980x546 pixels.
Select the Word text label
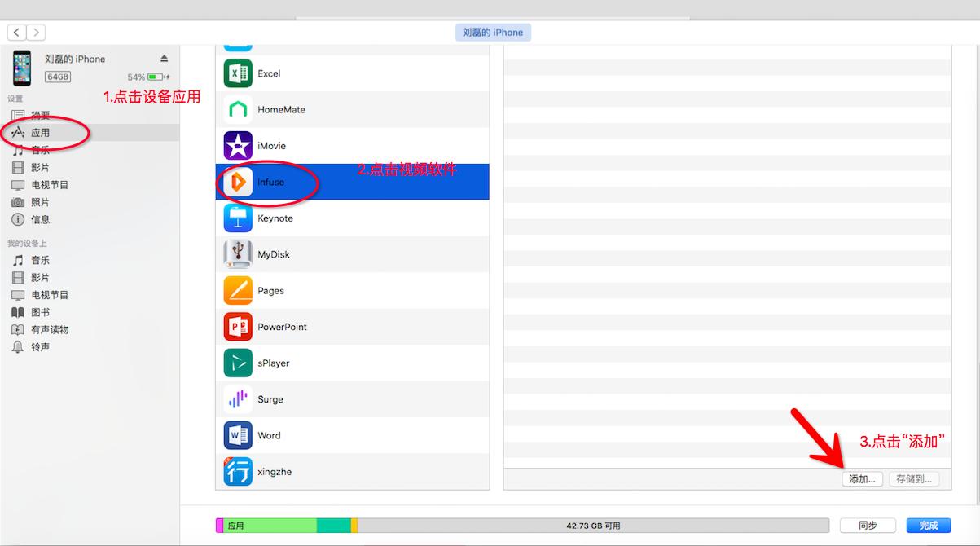(x=269, y=435)
